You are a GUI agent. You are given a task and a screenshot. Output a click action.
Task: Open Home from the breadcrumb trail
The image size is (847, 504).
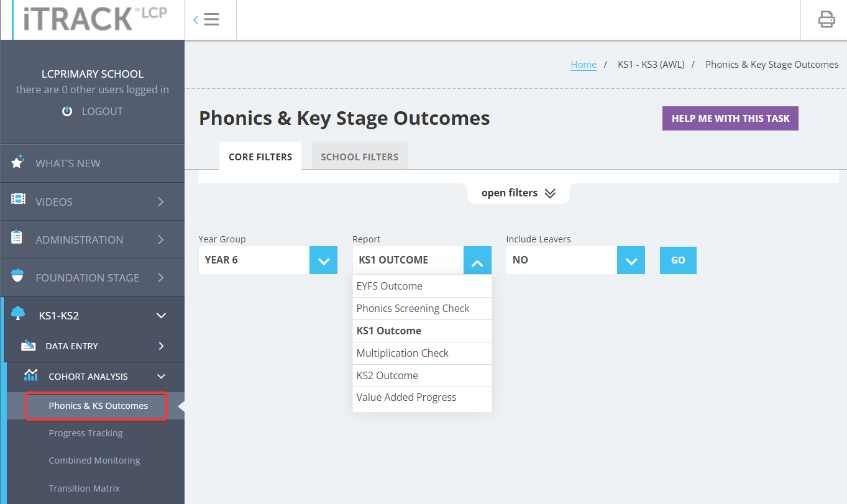583,64
